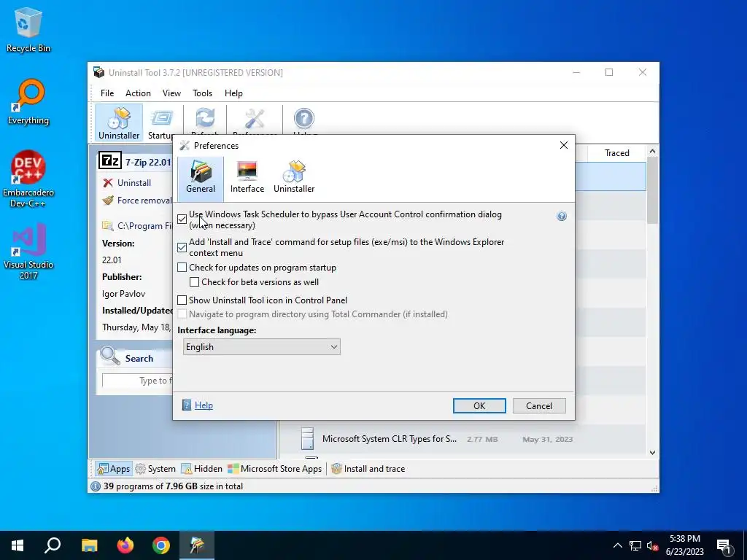Switch to the Interface preferences tab

pyautogui.click(x=247, y=178)
